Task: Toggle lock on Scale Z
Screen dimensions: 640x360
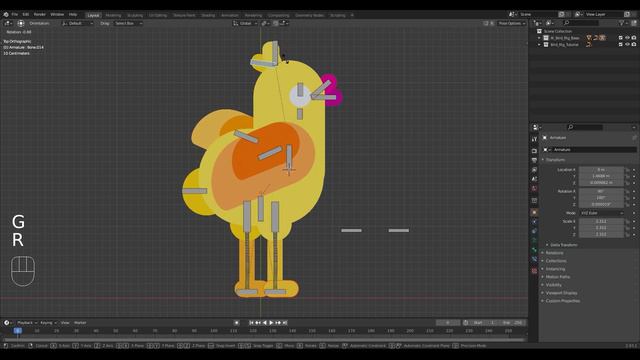Action: (627, 235)
